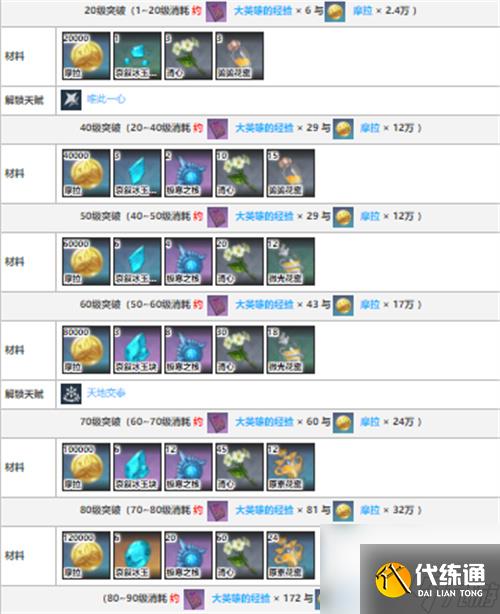Viewport: 500px width, 614px height.
Task: Click the 微光花蜜 icon in 50级突破 materials
Action: [291, 262]
